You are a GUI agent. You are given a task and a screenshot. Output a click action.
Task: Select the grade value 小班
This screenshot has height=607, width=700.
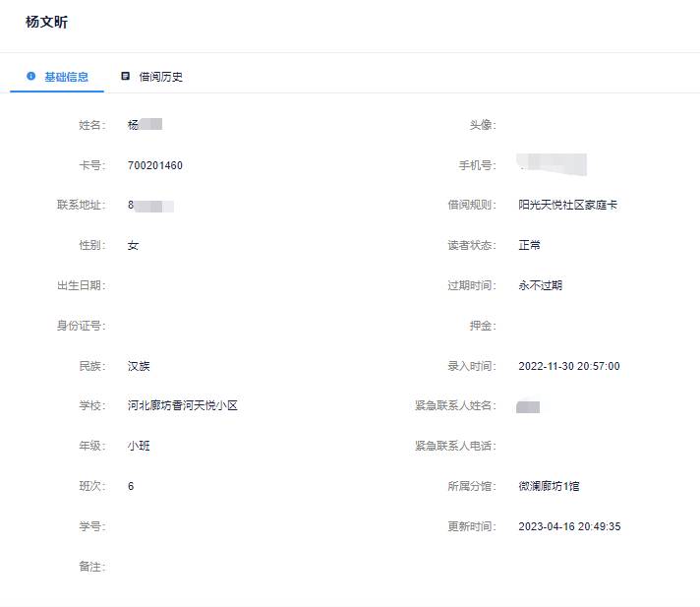tap(139, 447)
